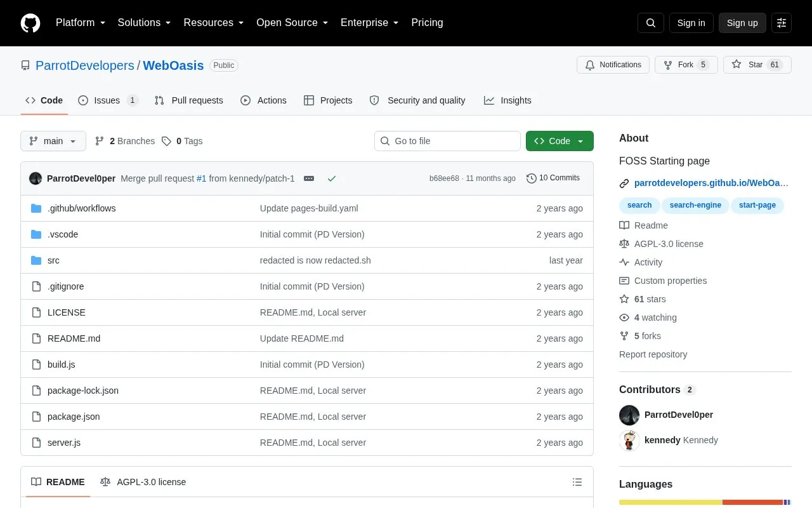Click the start-page topic tag

click(757, 205)
